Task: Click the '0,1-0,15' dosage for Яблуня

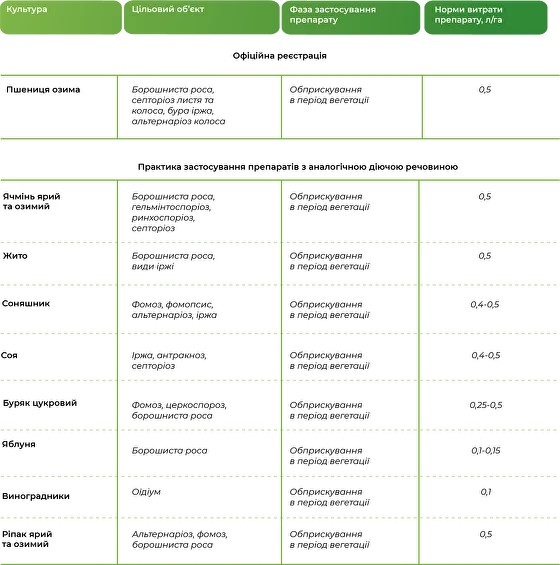Action: tap(485, 450)
